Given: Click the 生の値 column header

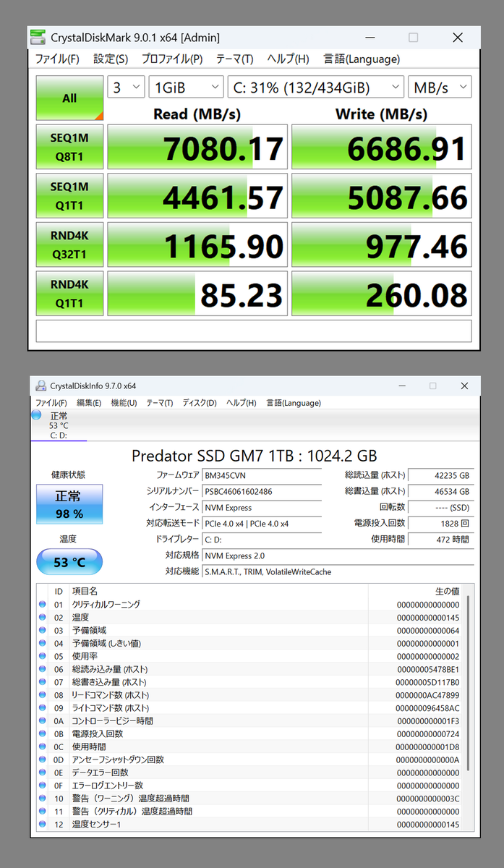Looking at the screenshot, I should 416,591.
